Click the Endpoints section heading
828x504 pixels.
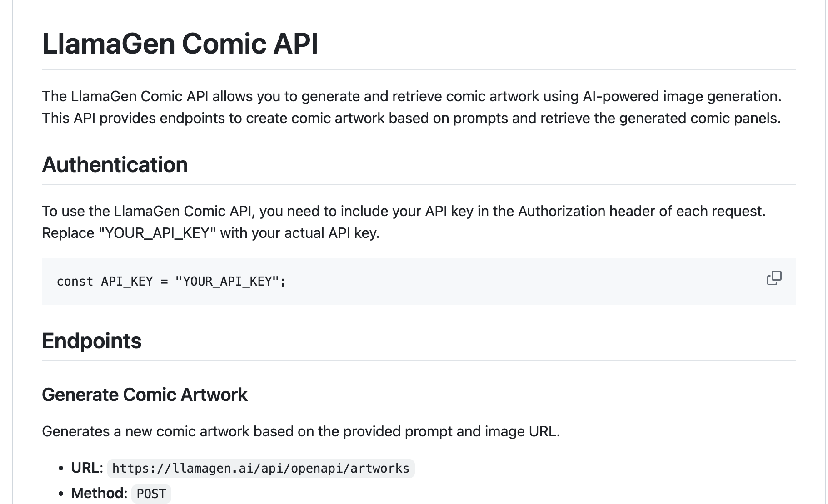tap(91, 341)
